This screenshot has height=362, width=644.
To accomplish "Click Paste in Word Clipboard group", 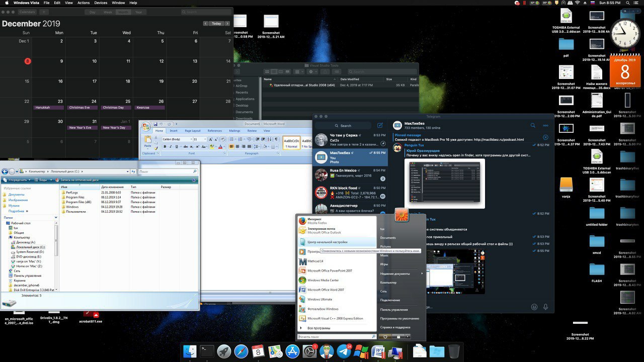I will coord(148,141).
